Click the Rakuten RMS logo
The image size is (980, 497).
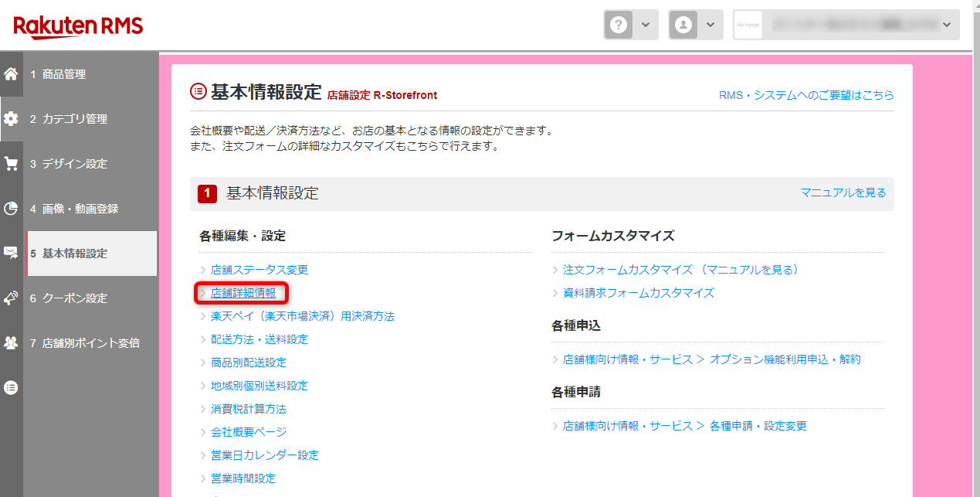78,27
